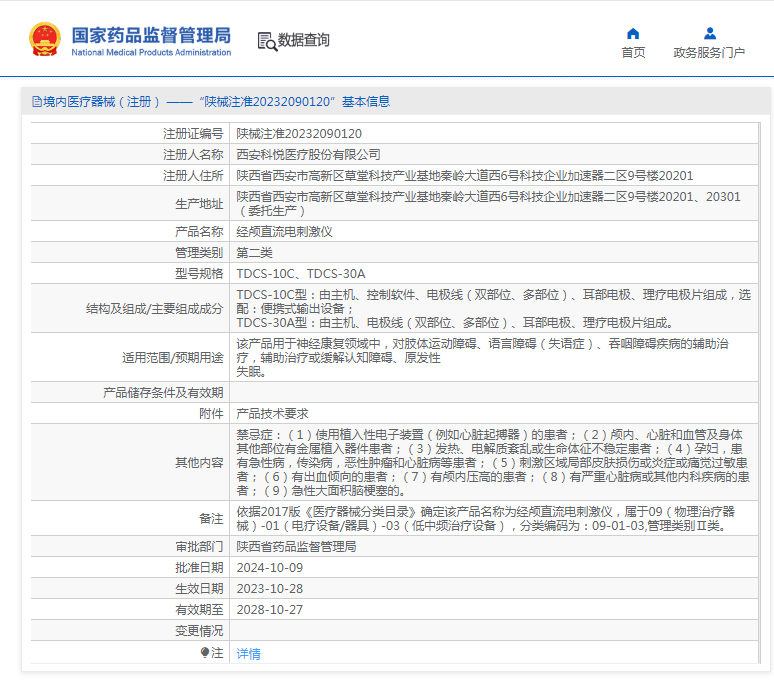Click the attachment 产品技术要求
The width and height of the screenshot is (774, 686).
272,413
